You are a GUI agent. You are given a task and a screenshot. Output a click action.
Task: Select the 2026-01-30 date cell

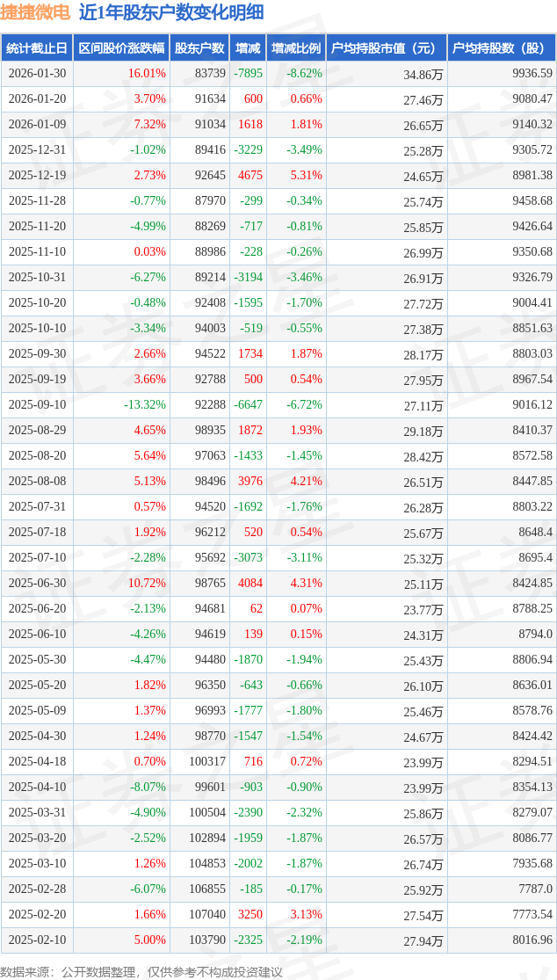pyautogui.click(x=38, y=74)
